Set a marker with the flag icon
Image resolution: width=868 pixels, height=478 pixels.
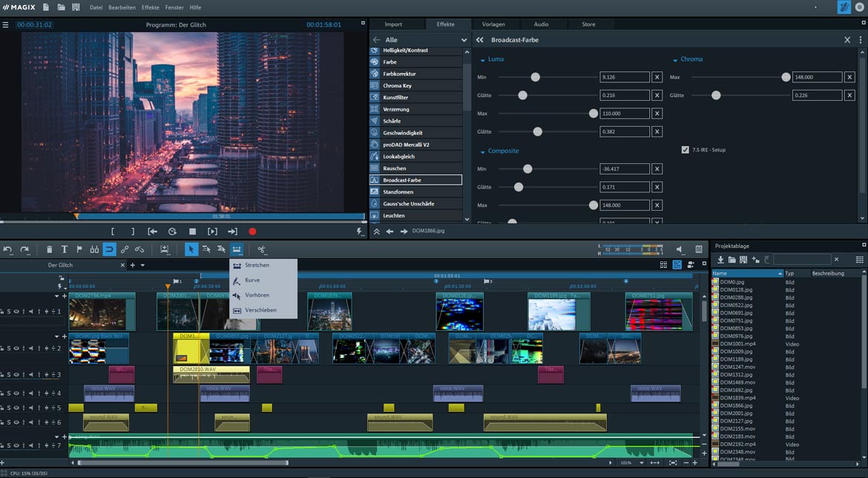tap(79, 250)
